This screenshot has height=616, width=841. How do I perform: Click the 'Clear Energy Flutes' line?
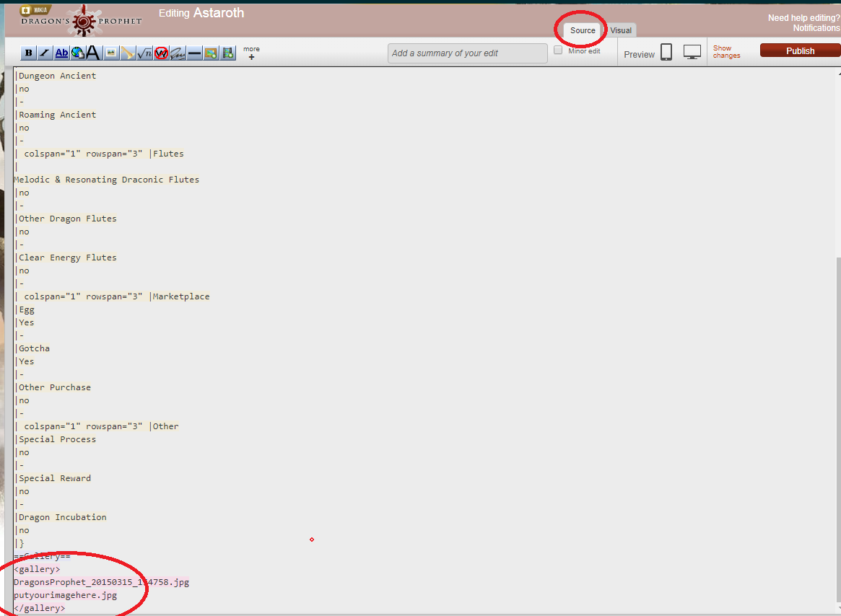coord(66,258)
